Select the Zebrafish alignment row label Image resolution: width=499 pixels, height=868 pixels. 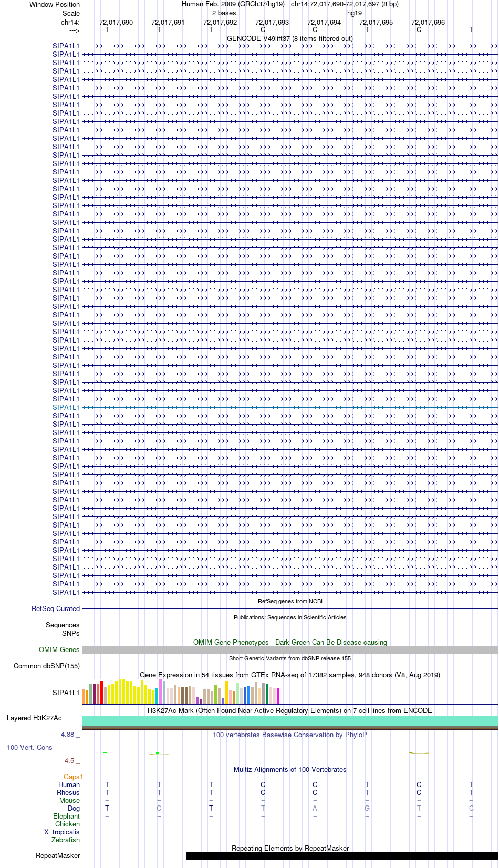[66, 840]
